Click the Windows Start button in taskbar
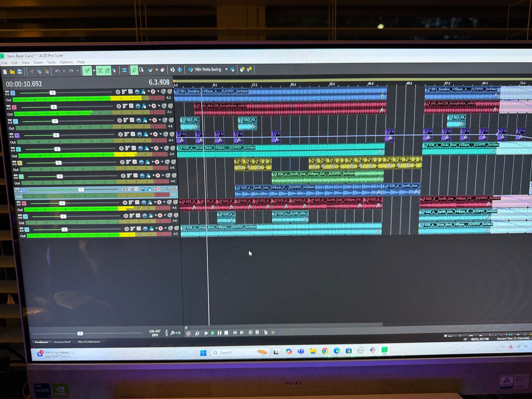 203,352
